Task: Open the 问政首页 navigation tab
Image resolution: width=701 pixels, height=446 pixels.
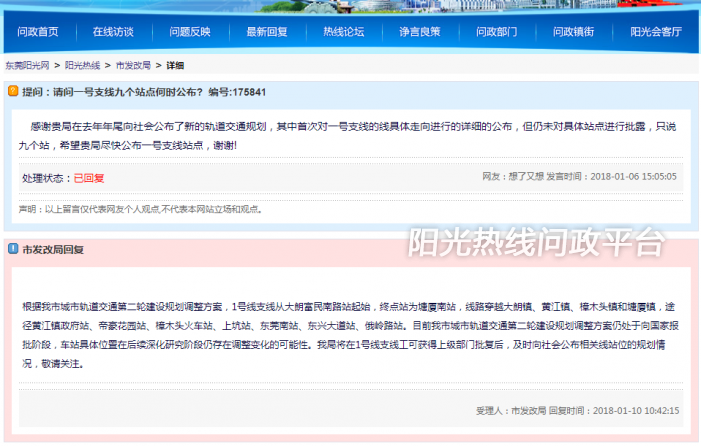Action: click(38, 32)
